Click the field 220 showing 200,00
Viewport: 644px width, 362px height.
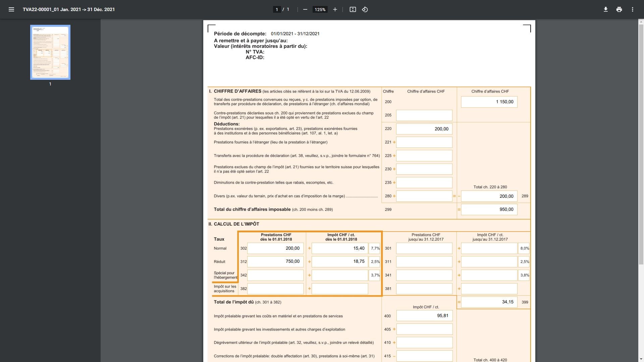pos(424,129)
